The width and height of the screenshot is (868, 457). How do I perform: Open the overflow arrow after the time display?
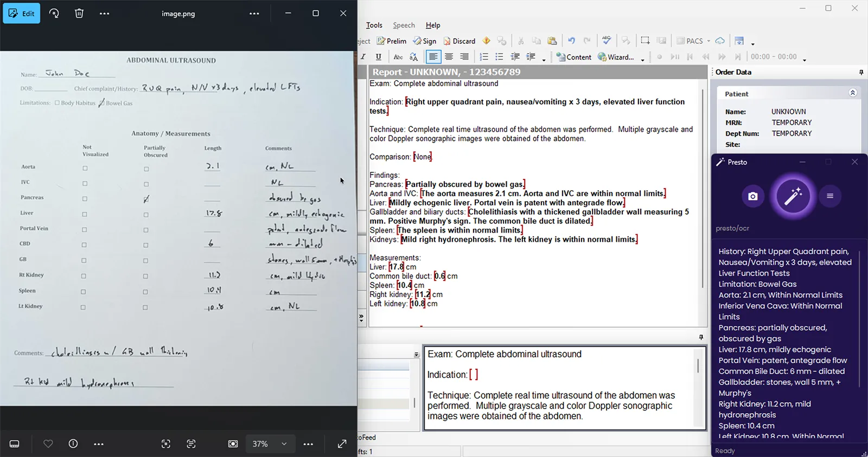coord(805,59)
